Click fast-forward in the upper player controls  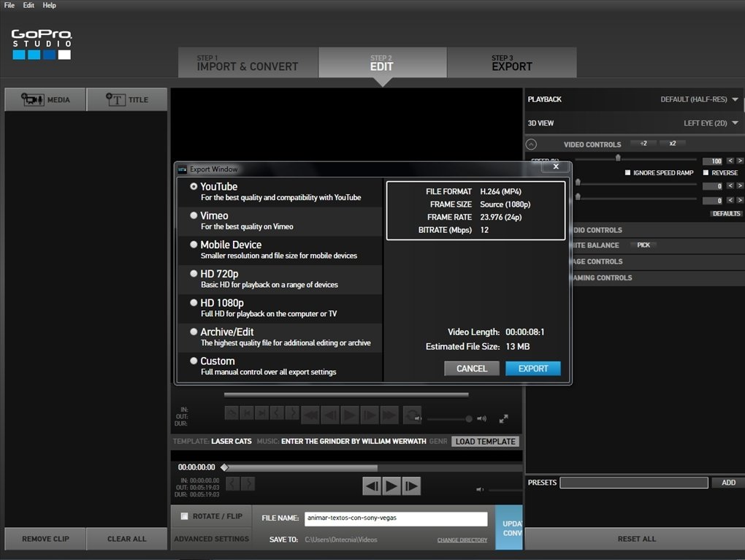[389, 415]
